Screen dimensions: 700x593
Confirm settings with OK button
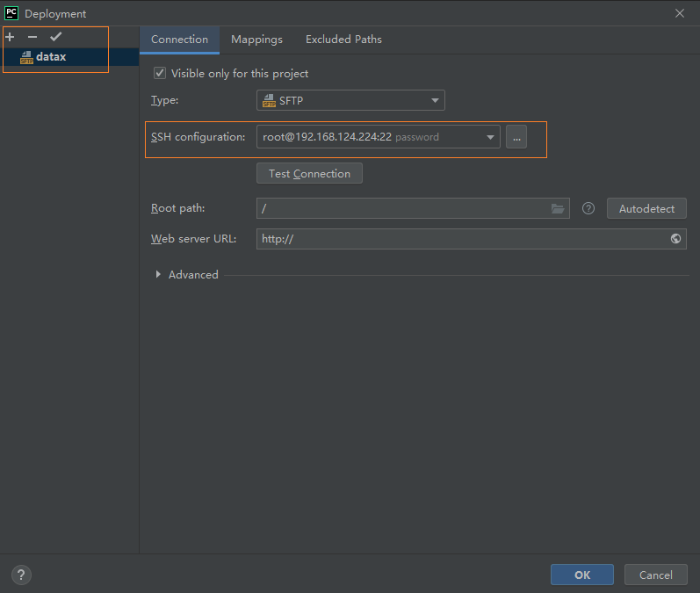coord(582,575)
